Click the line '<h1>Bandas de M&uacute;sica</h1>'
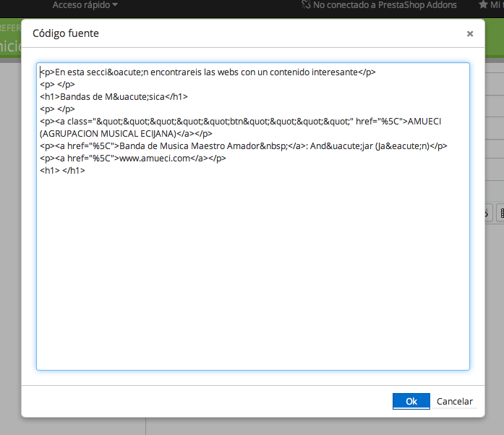504x435 pixels. coord(114,96)
